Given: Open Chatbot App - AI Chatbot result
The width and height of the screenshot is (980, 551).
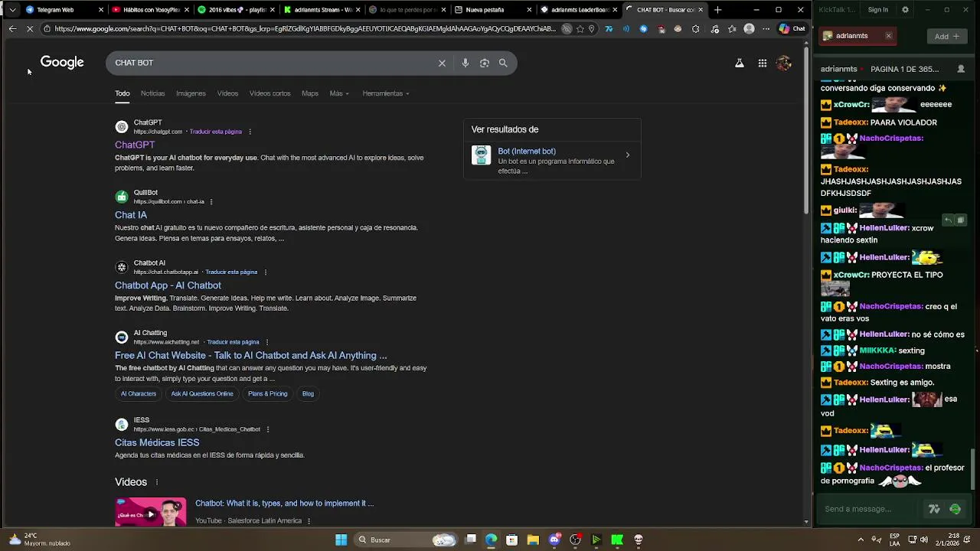Looking at the screenshot, I should click(x=168, y=285).
